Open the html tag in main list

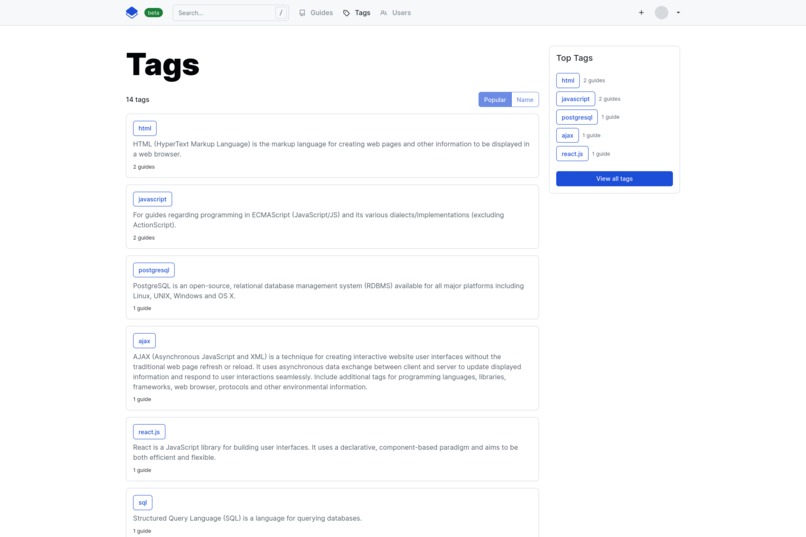145,128
